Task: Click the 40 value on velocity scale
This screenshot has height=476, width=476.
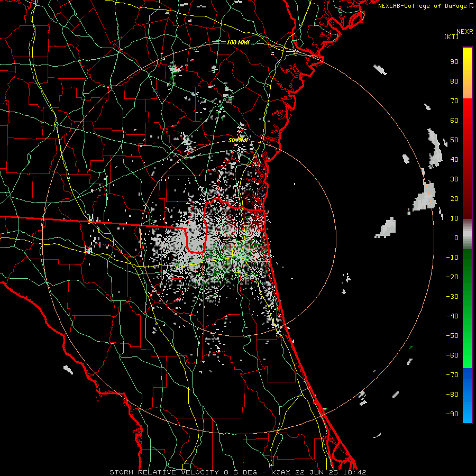Action: pos(454,159)
